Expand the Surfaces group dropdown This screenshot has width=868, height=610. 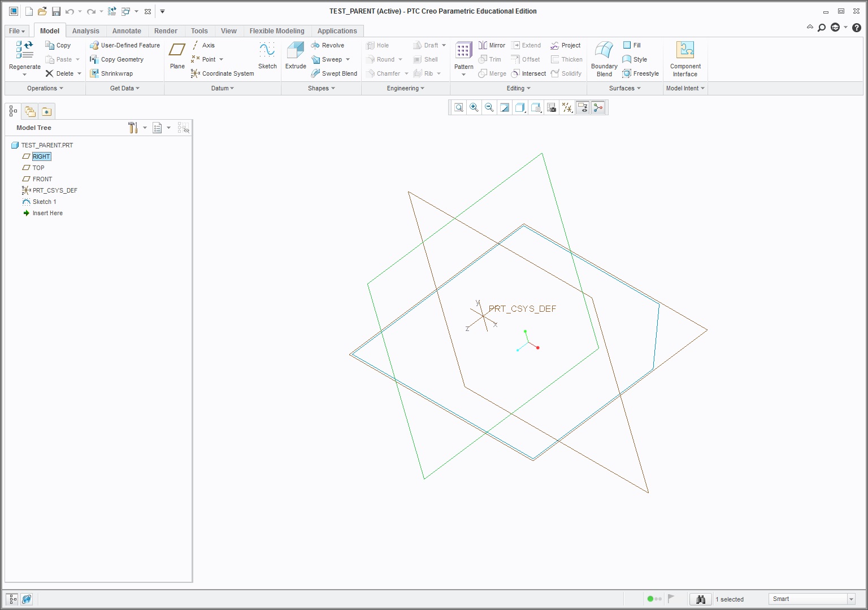625,88
